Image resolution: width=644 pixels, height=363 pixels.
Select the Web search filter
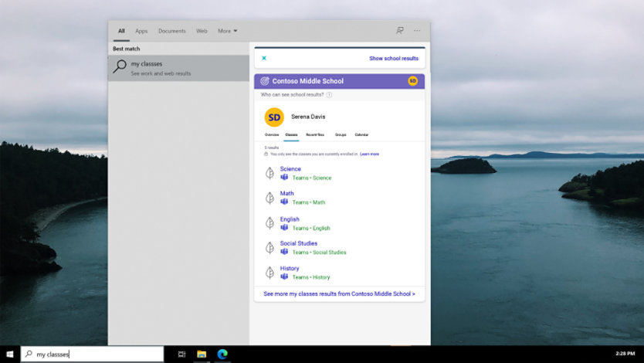coord(202,31)
